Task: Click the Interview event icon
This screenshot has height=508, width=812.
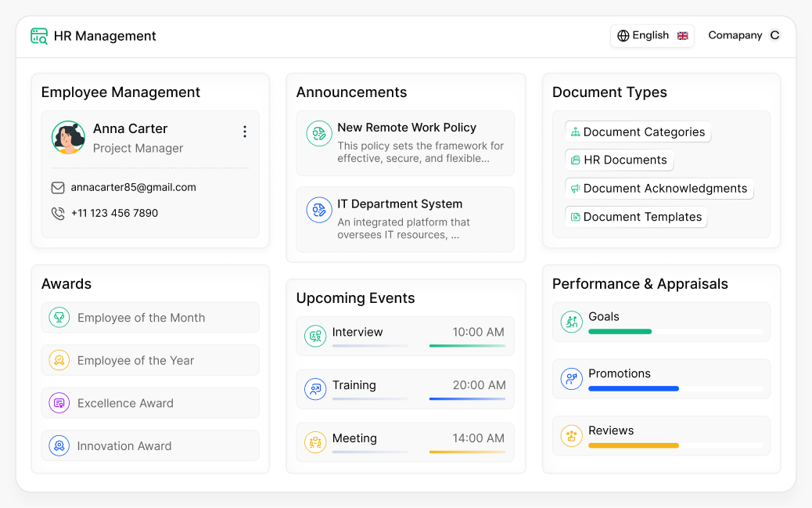Action: coord(314,335)
